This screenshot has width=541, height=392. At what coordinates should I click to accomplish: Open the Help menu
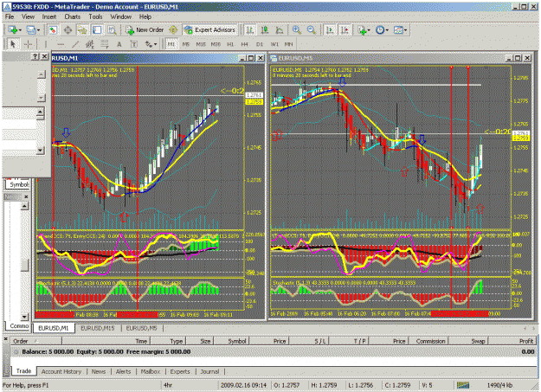pos(145,16)
